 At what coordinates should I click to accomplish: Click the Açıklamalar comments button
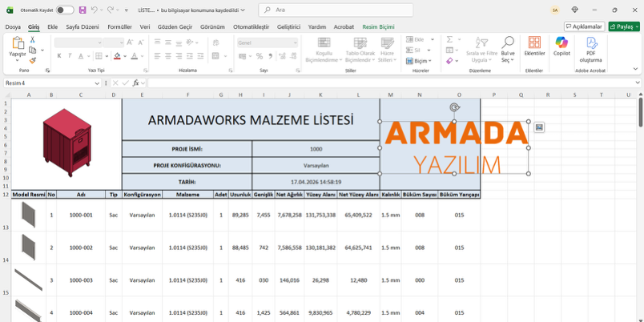coord(584,26)
